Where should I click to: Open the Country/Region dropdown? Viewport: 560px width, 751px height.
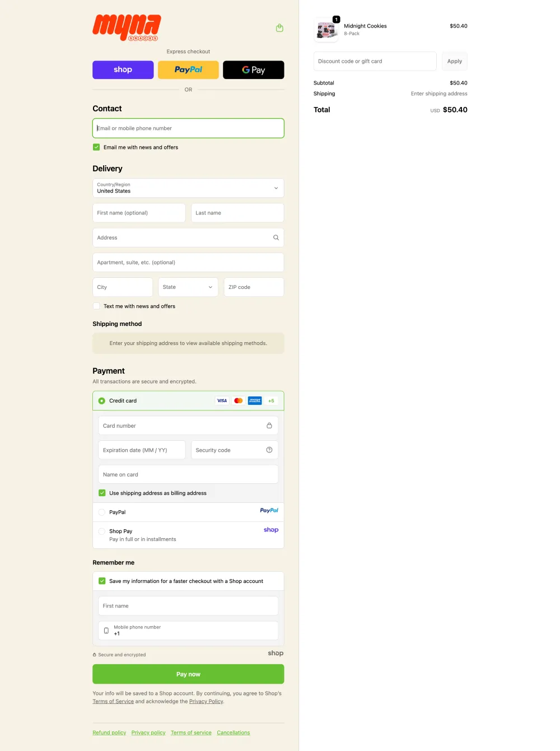(x=188, y=188)
